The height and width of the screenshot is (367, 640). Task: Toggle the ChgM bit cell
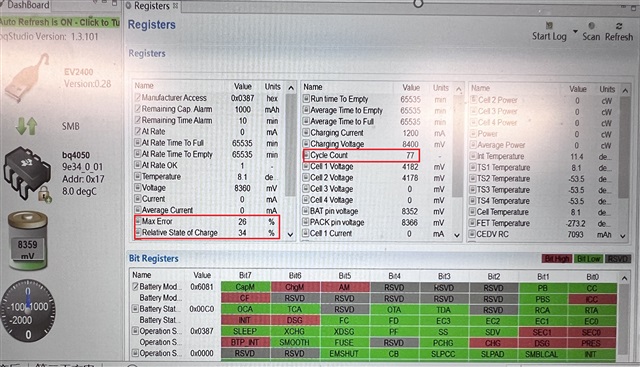295,287
